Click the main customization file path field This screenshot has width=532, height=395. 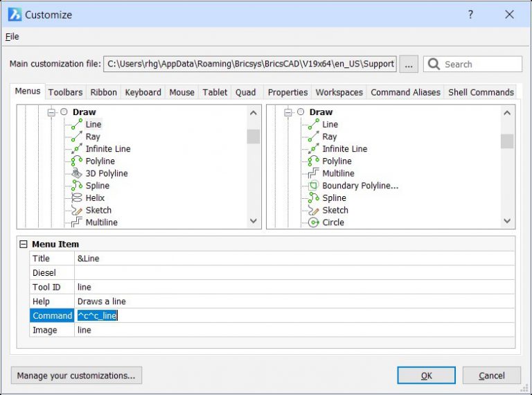250,64
